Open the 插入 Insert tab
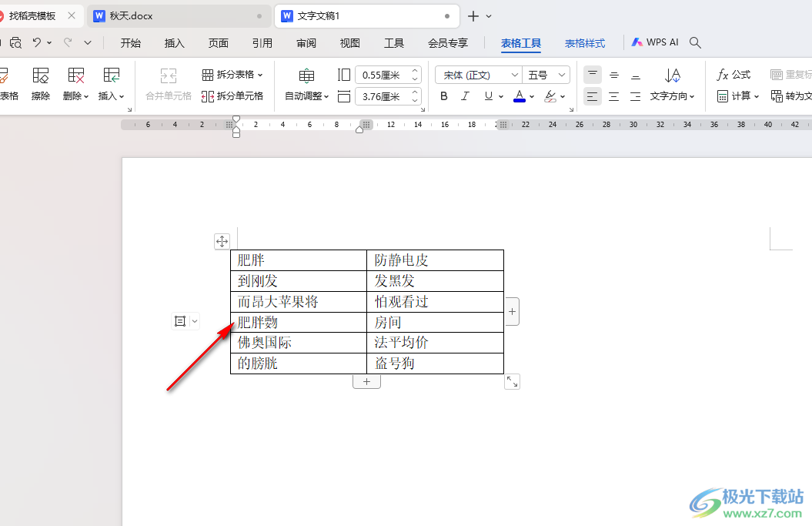Image resolution: width=812 pixels, height=526 pixels. pyautogui.click(x=175, y=43)
